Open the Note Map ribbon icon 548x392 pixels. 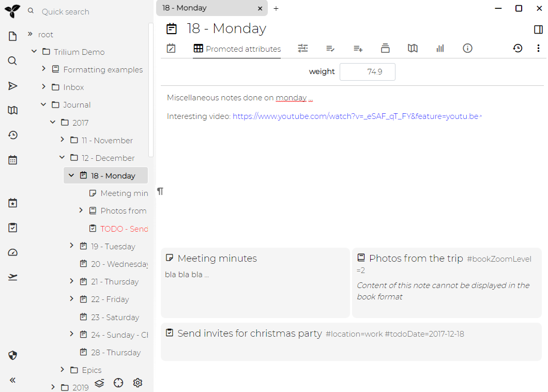(x=413, y=48)
